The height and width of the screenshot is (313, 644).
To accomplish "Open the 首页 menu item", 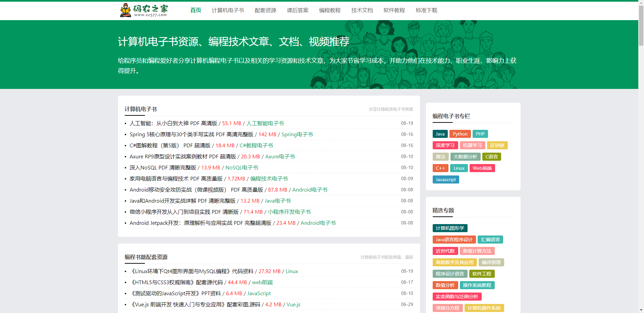I will coord(196,10).
